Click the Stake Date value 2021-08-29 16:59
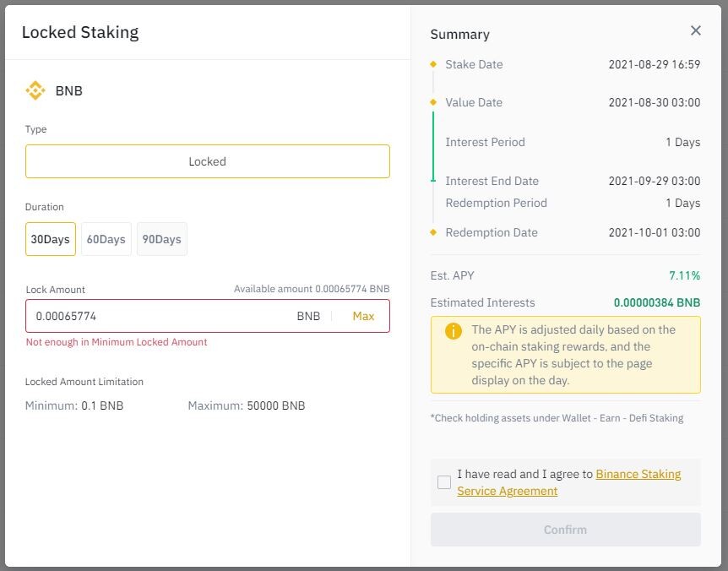This screenshot has height=571, width=728. (655, 64)
